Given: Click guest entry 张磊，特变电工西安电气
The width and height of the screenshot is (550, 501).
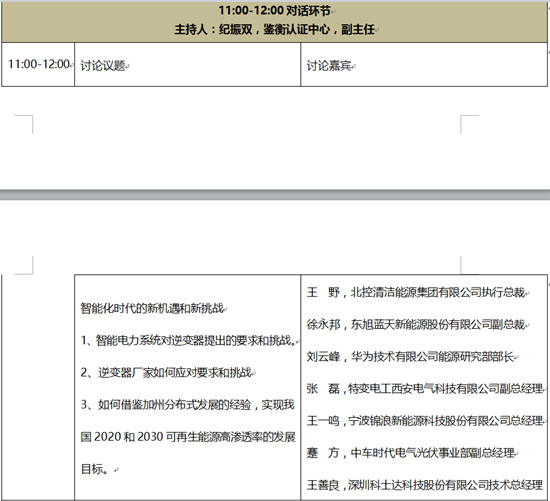Looking at the screenshot, I should tap(425, 388).
